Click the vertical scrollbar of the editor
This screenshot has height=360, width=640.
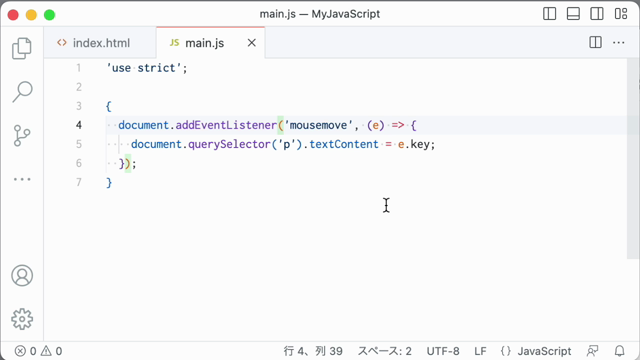point(633,158)
